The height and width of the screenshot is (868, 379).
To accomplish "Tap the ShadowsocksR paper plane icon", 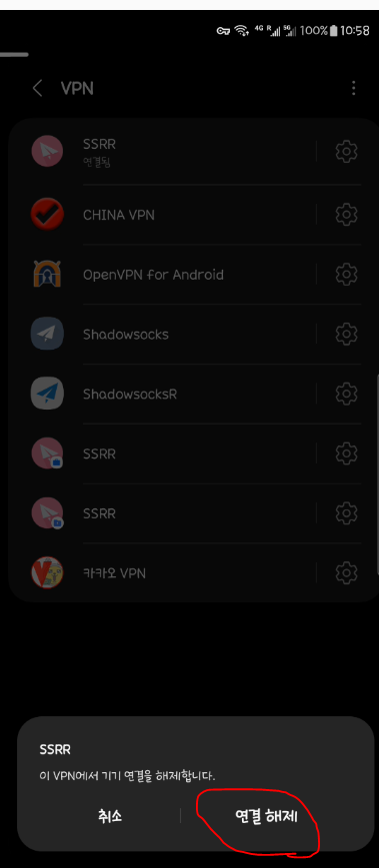I will point(47,394).
